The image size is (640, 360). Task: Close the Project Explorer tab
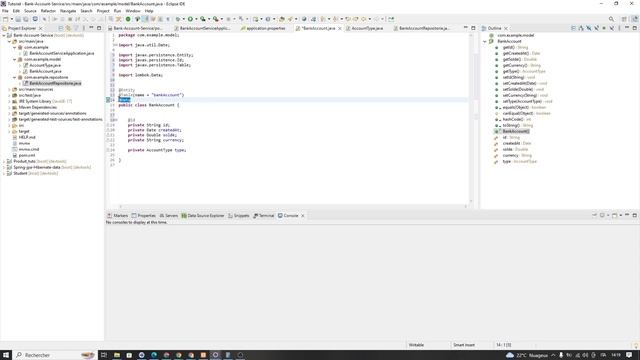pyautogui.click(x=40, y=29)
